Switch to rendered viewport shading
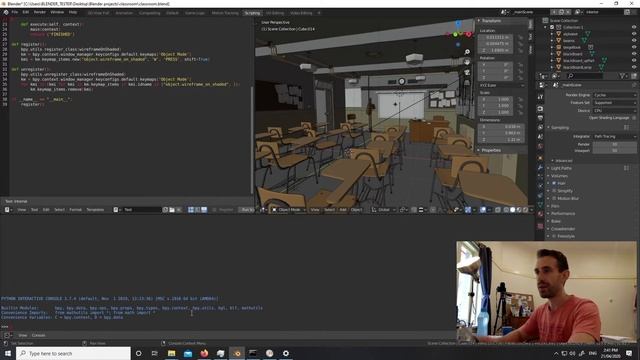This screenshot has height=360, width=640. [525, 210]
